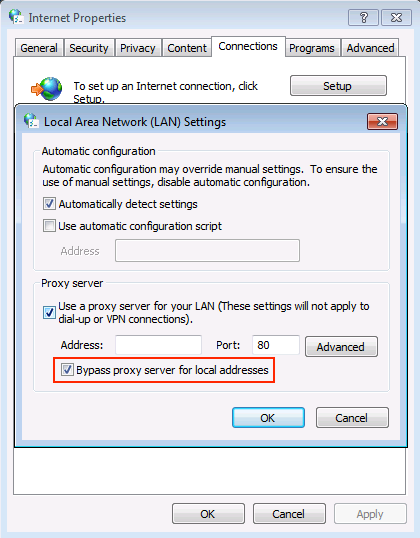This screenshot has width=420, height=538.
Task: Go to the Advanced tab
Action: pos(370,48)
